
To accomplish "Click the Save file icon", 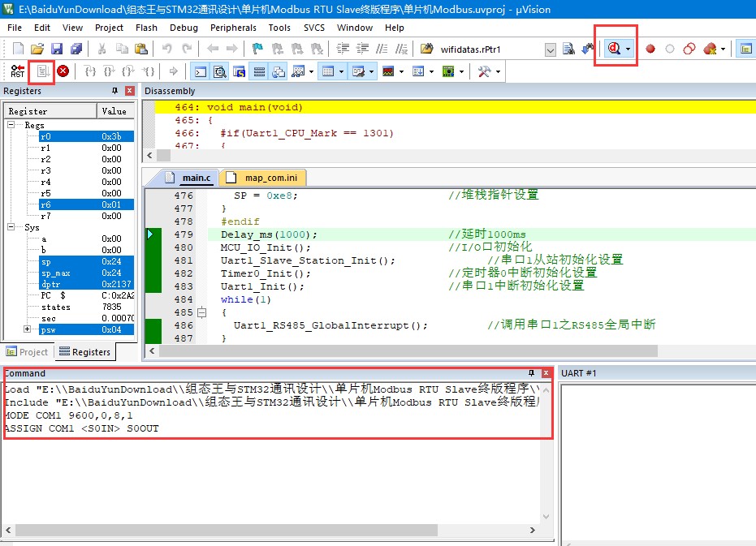I will (x=57, y=49).
